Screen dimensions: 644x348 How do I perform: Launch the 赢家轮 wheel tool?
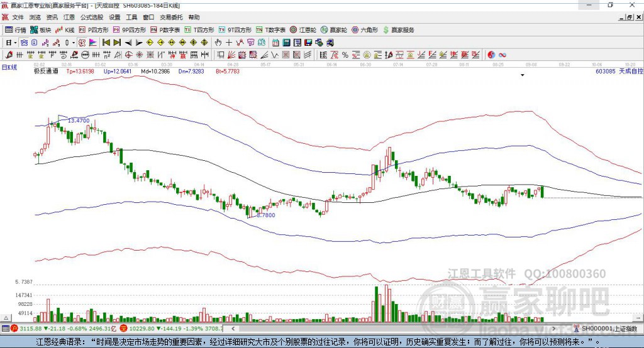tap(334, 30)
